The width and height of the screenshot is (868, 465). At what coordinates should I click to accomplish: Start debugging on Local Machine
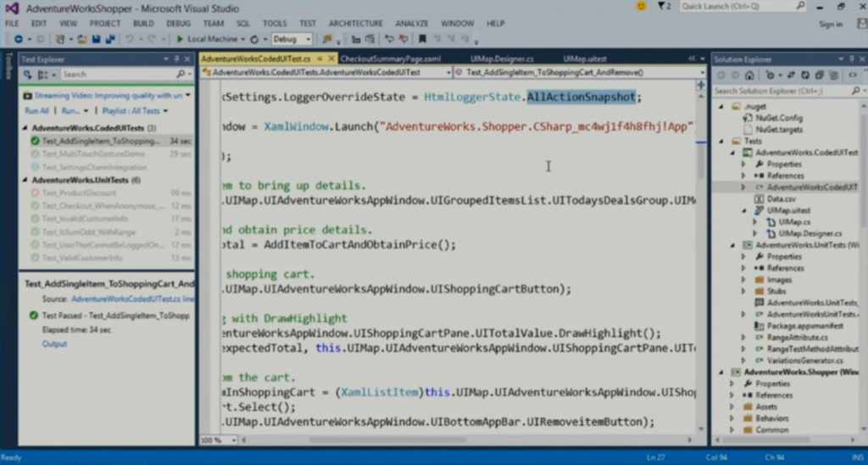[207, 39]
